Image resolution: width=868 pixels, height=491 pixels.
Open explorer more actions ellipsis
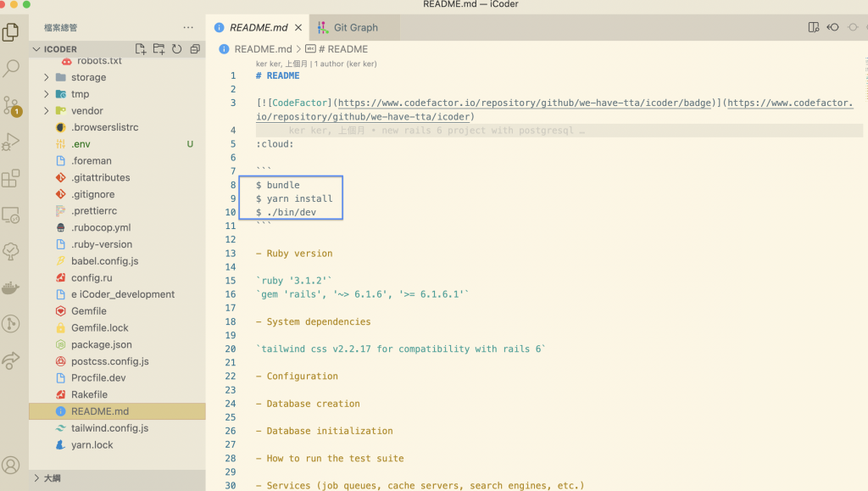[x=188, y=27]
